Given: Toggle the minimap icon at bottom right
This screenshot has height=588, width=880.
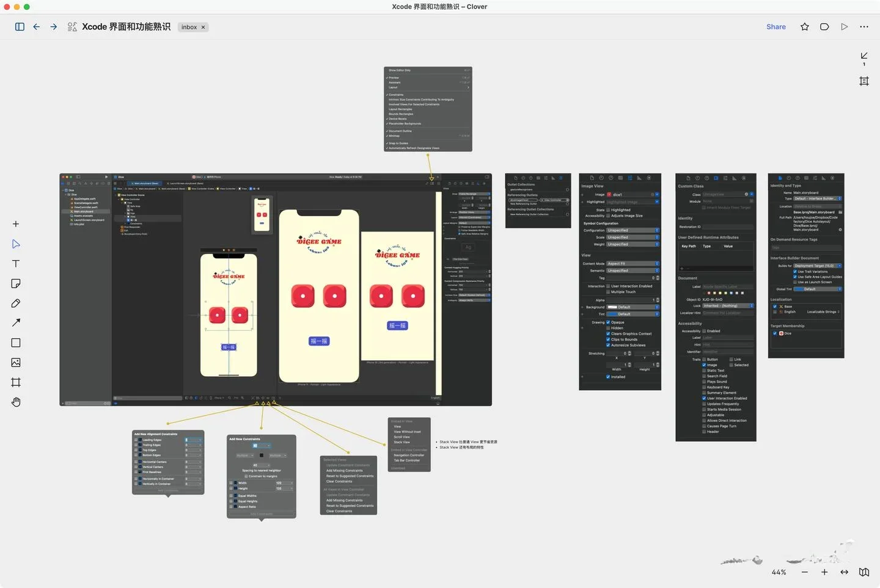Looking at the screenshot, I should [864, 572].
